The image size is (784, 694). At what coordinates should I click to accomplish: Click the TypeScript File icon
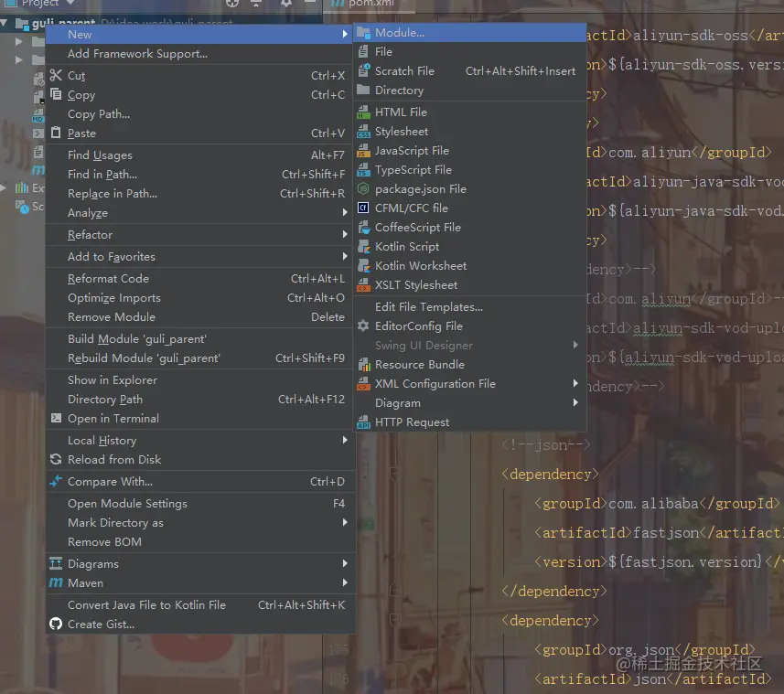(x=363, y=170)
